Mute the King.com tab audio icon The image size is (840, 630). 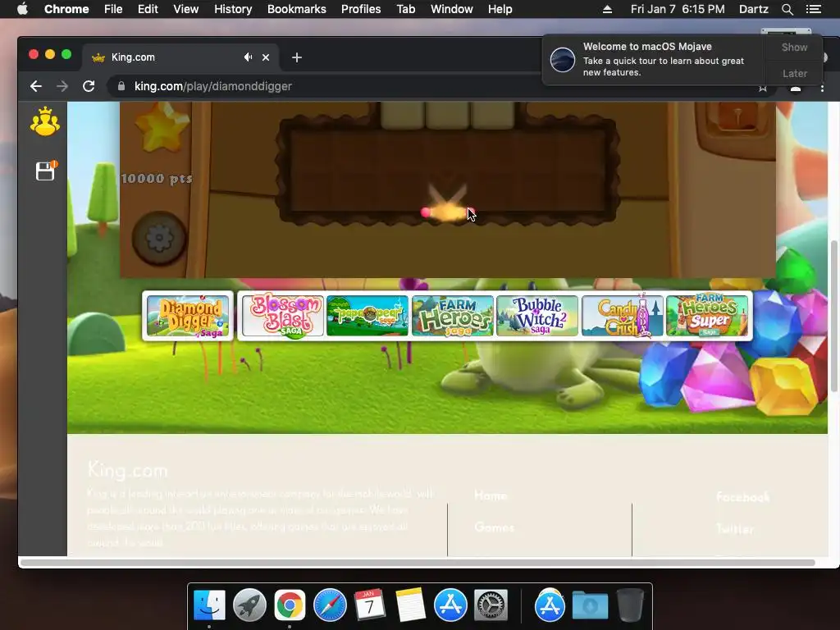tap(248, 57)
